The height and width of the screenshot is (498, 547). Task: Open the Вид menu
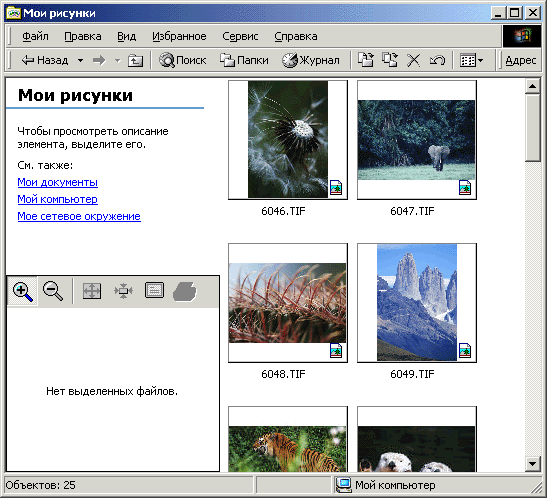pyautogui.click(x=126, y=36)
